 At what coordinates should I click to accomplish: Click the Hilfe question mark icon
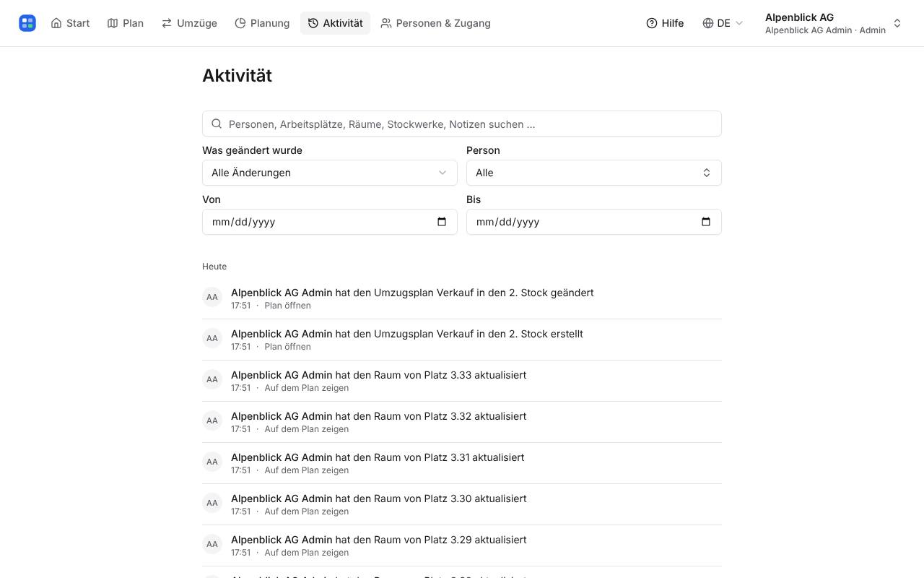point(652,23)
